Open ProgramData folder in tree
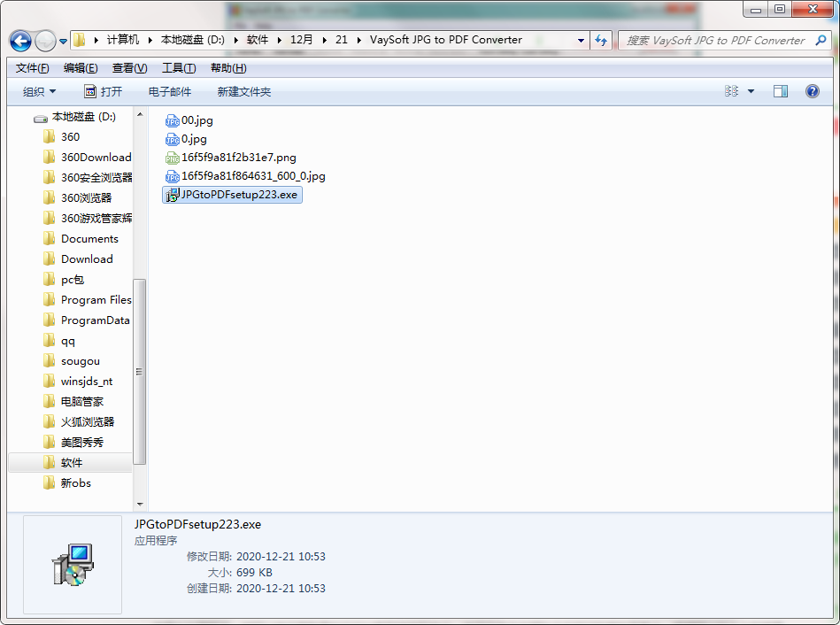 (x=86, y=320)
